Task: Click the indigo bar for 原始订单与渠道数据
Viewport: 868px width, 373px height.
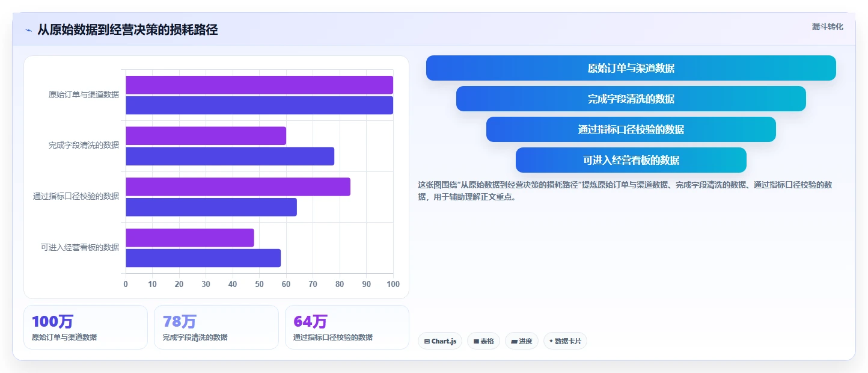Action: pyautogui.click(x=259, y=105)
